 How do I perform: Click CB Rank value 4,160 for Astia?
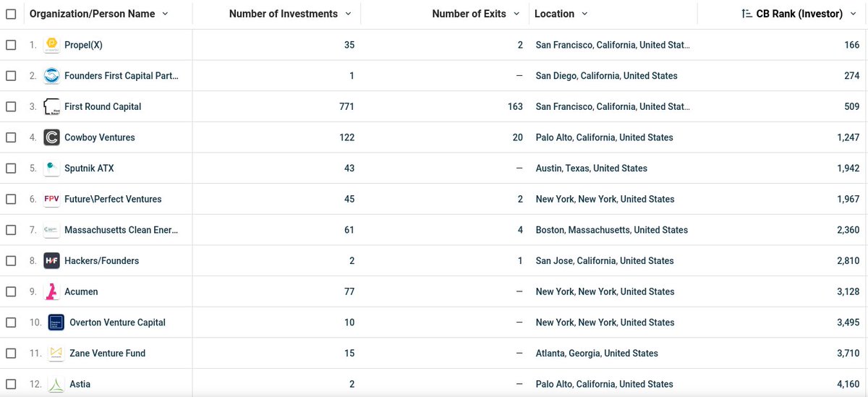tap(848, 384)
